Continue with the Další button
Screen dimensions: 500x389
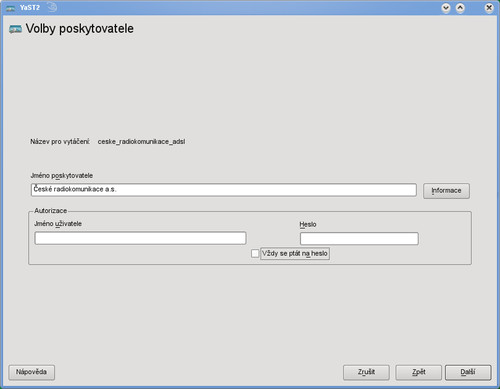point(468,372)
